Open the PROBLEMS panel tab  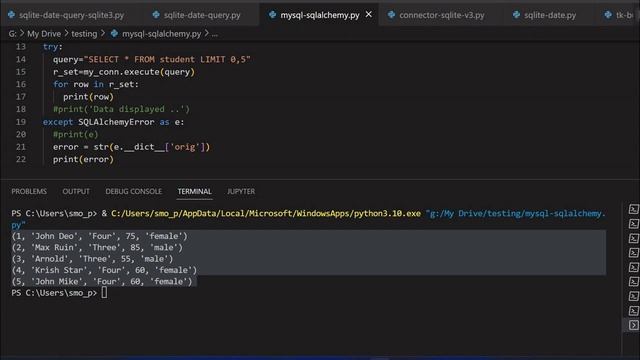[x=29, y=191]
